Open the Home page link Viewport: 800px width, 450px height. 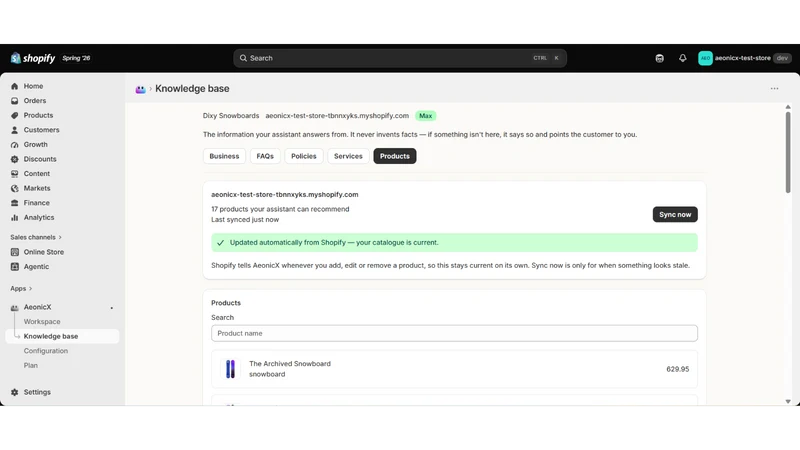pyautogui.click(x=33, y=86)
